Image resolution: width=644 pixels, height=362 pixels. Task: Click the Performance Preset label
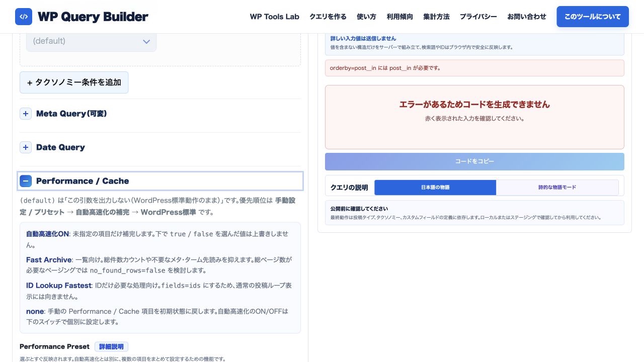[x=54, y=346]
